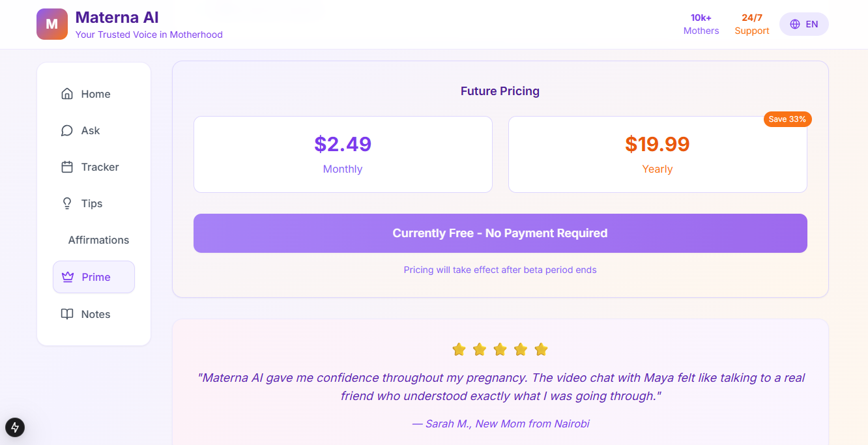
Task: Select the Tracker sidebar item
Action: [x=100, y=167]
